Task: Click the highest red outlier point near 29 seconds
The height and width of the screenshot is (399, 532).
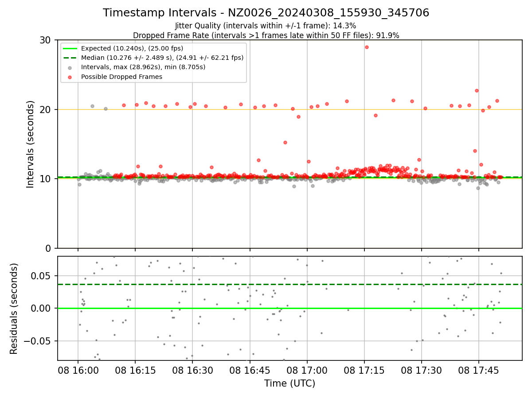Action: pyautogui.click(x=367, y=47)
